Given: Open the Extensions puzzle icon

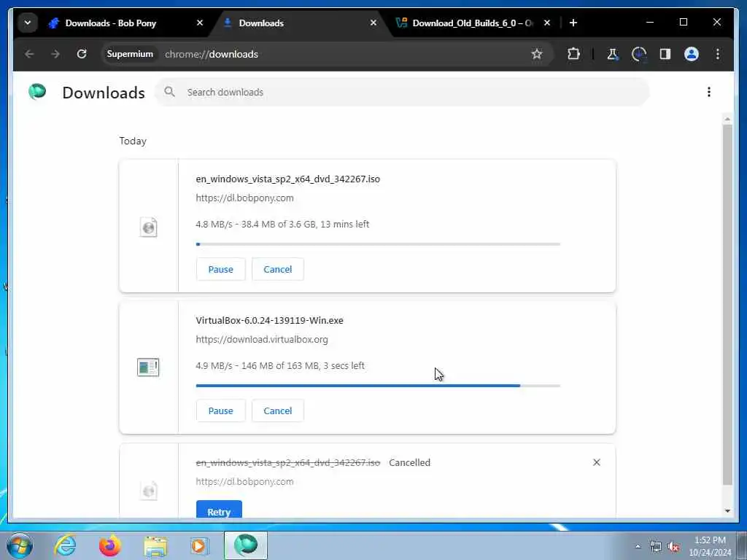Looking at the screenshot, I should [x=574, y=54].
